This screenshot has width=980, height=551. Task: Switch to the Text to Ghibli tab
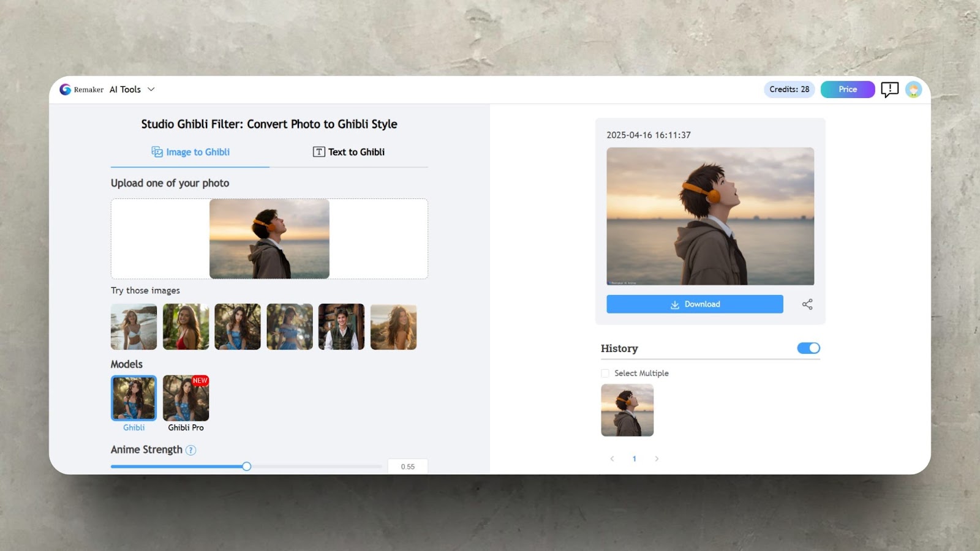(x=349, y=152)
